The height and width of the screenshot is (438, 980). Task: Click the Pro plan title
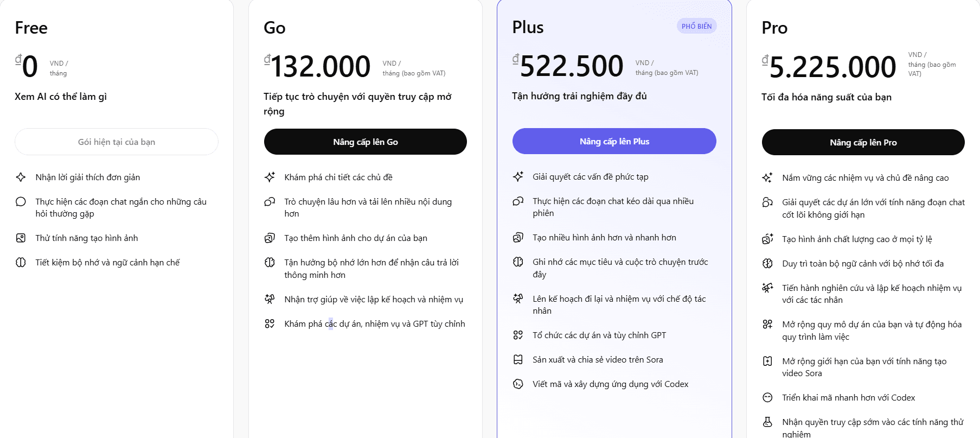pos(774,27)
